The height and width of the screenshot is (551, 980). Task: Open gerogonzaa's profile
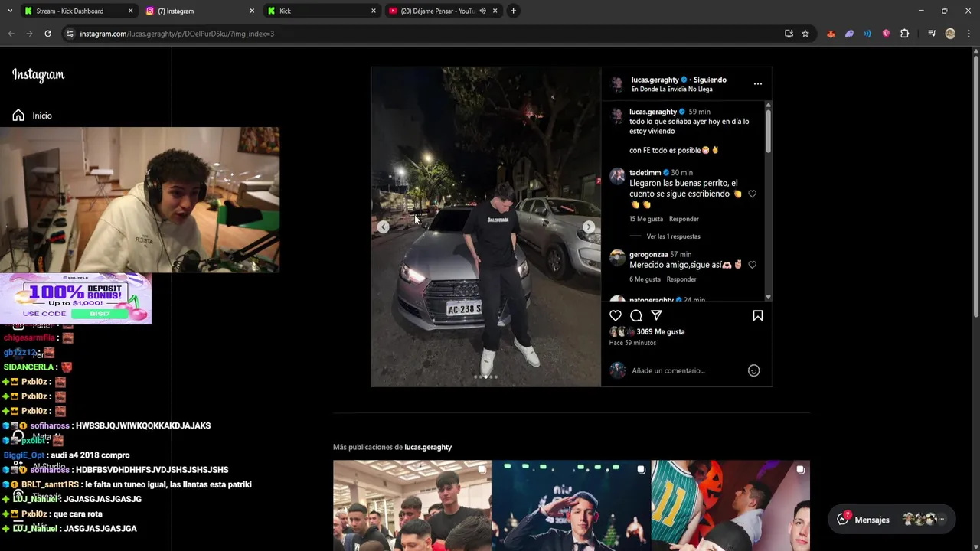[x=648, y=255]
